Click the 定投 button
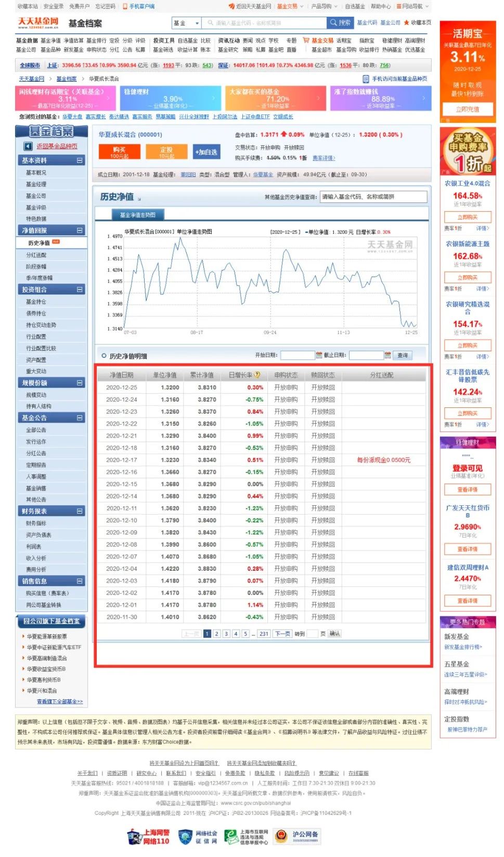 pos(166,152)
